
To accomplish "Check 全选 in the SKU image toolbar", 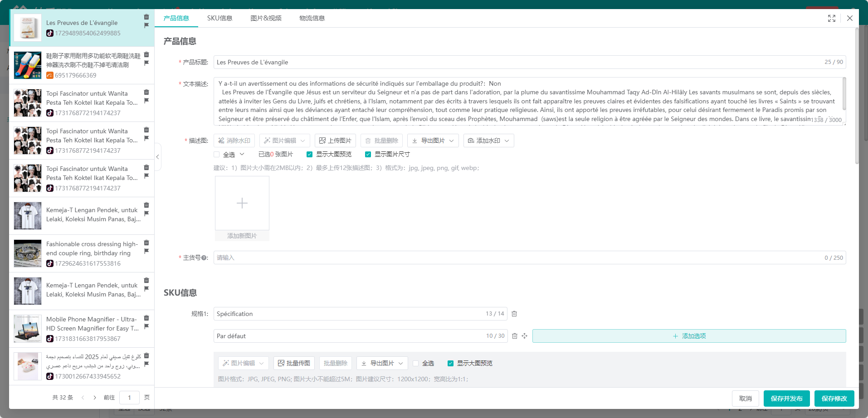I will pos(416,364).
